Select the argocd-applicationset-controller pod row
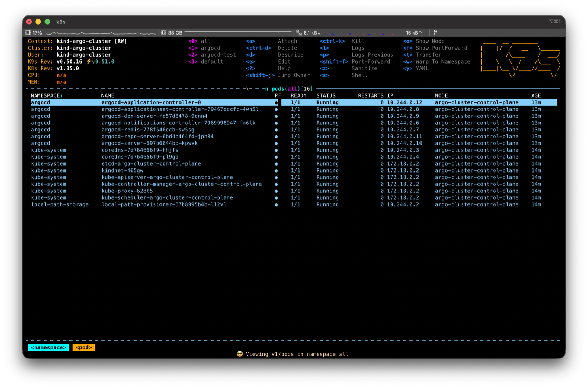This screenshot has height=388, width=588. 294,109
